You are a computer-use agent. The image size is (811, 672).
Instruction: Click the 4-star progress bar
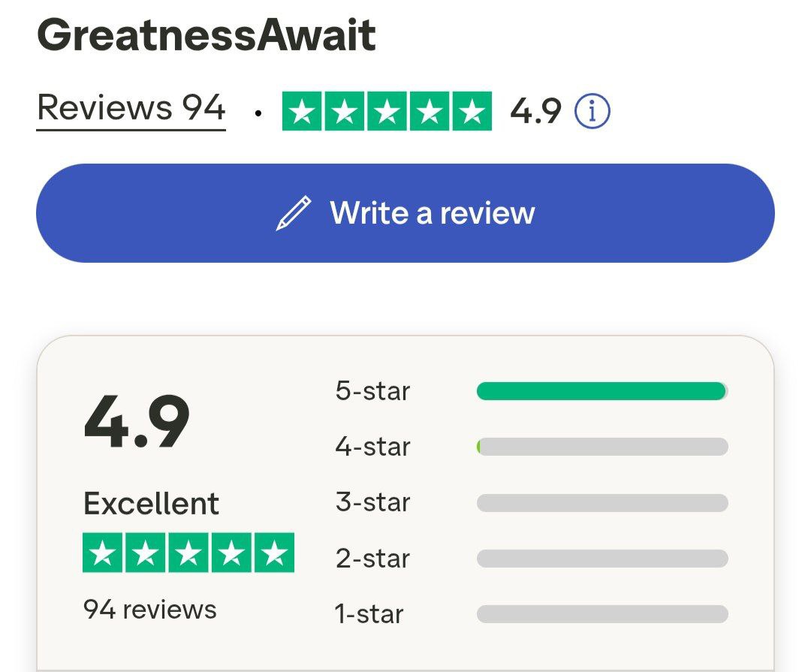click(601, 447)
